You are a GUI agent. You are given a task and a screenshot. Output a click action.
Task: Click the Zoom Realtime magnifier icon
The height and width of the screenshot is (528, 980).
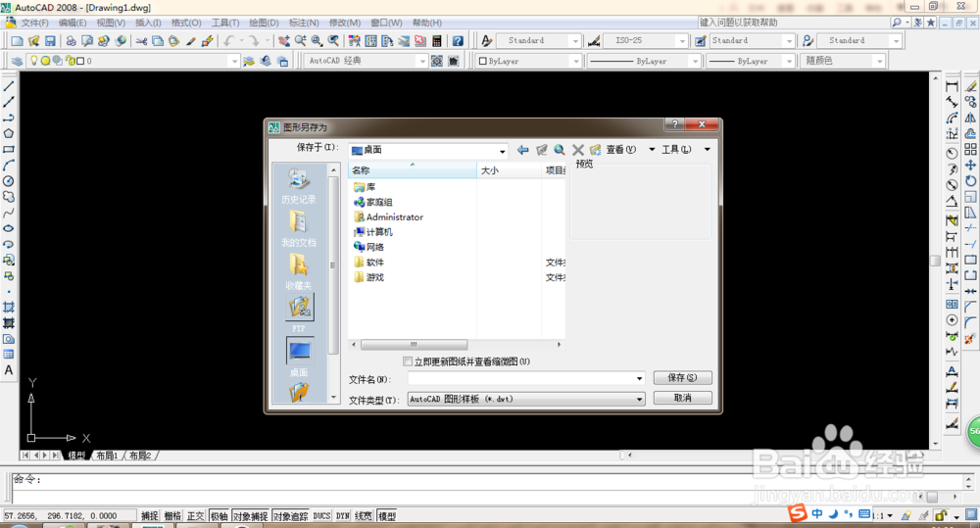click(x=301, y=40)
